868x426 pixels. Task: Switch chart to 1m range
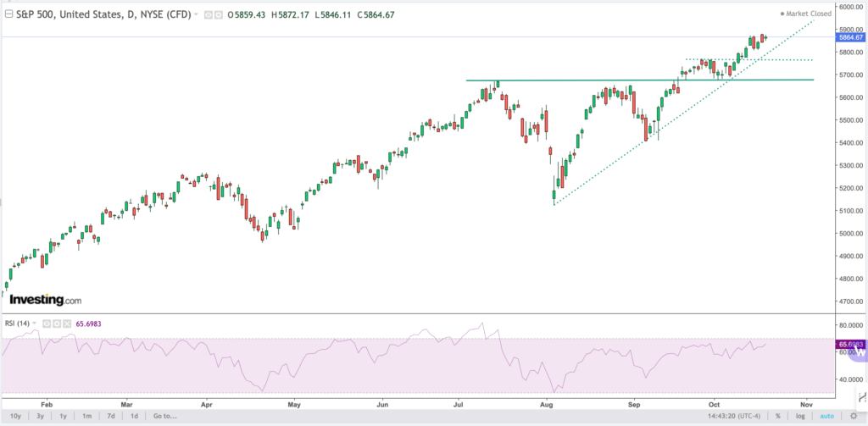click(86, 416)
